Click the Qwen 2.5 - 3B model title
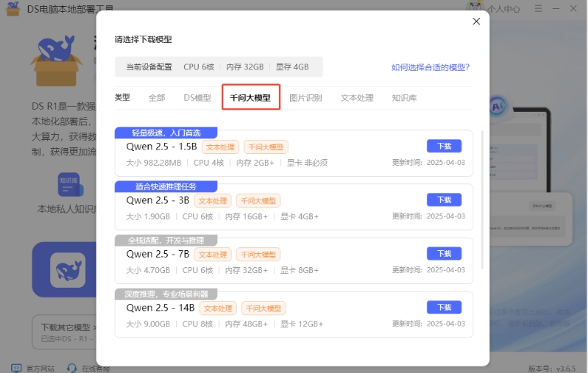The image size is (588, 373). [158, 200]
